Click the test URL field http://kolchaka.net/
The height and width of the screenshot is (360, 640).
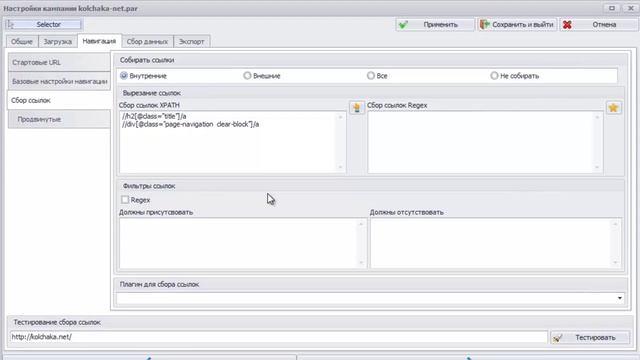click(x=278, y=337)
